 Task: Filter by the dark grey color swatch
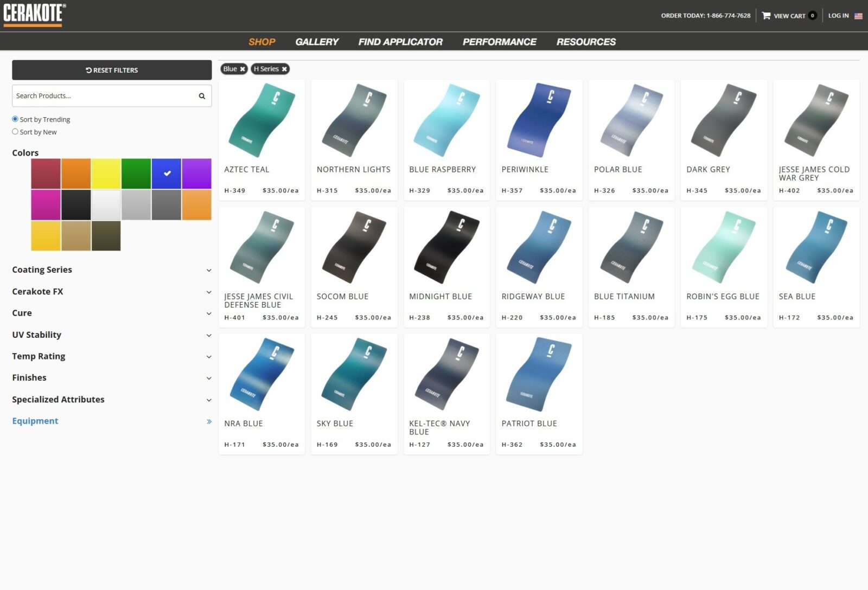pos(167,205)
